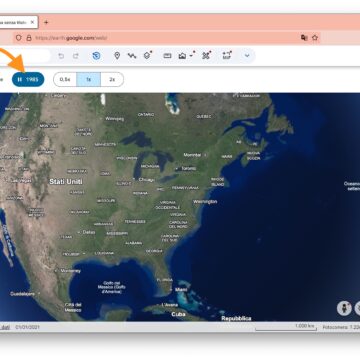The image size is (360, 360).
Task: Click the 'Washington' city label
Action: point(205,202)
